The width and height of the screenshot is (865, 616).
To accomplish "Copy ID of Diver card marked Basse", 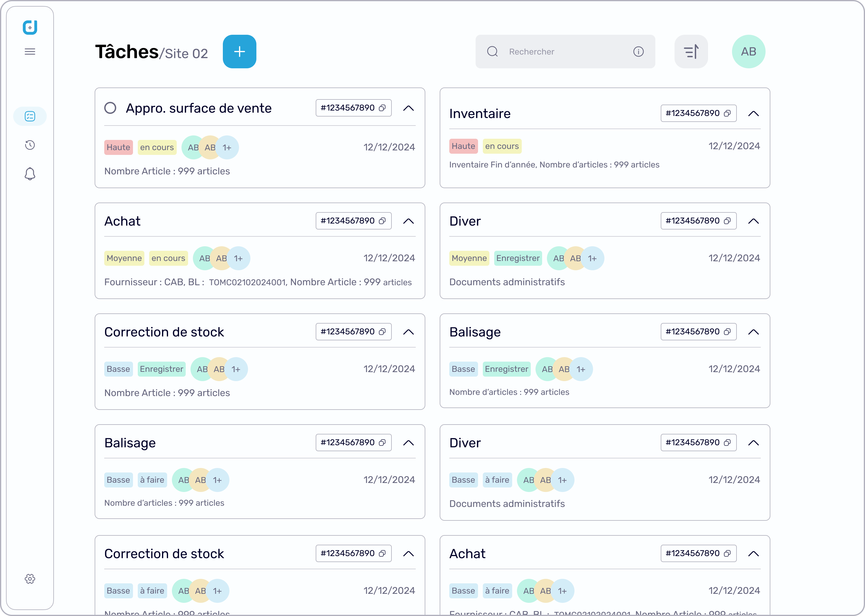I will pyautogui.click(x=727, y=442).
